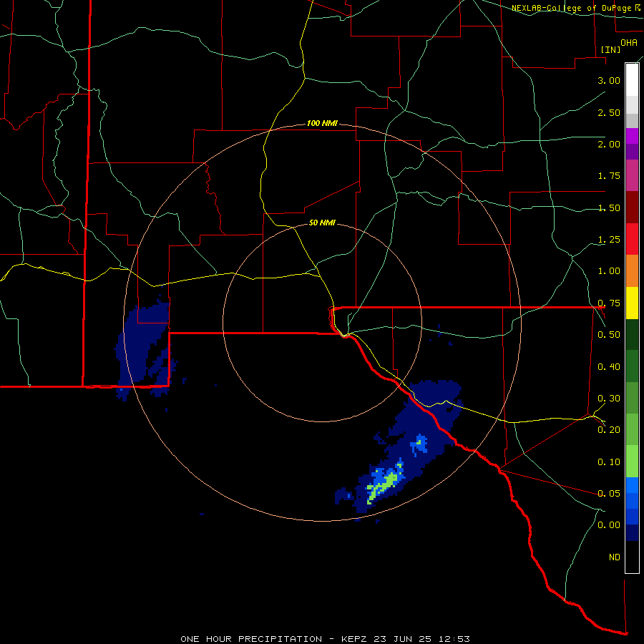Click the 0.05 legend value
Screen dimensions: 644x644
pos(609,493)
